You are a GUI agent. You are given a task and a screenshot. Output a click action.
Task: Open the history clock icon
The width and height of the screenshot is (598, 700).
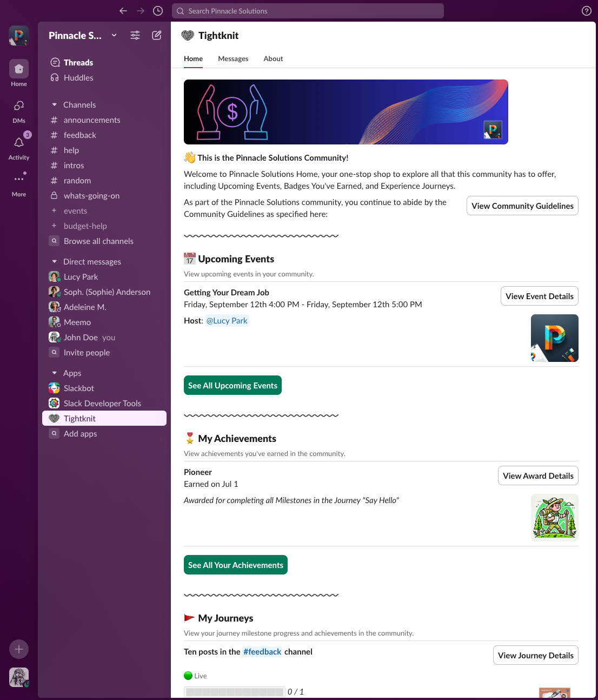click(158, 11)
